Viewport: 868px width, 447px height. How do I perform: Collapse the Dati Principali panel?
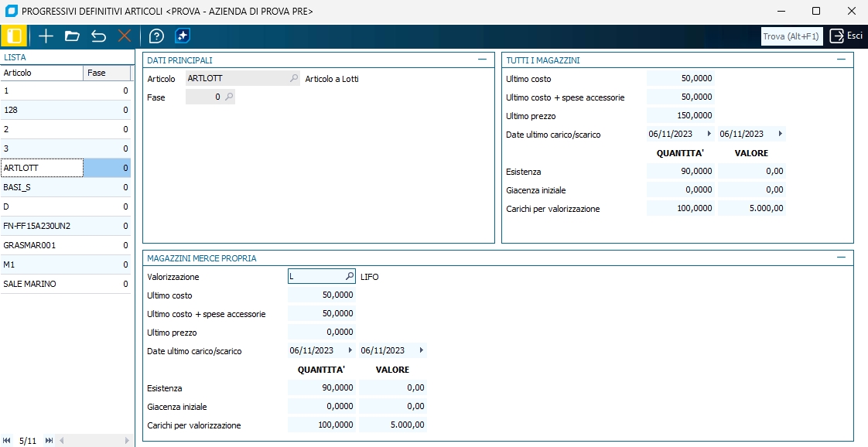pyautogui.click(x=482, y=60)
